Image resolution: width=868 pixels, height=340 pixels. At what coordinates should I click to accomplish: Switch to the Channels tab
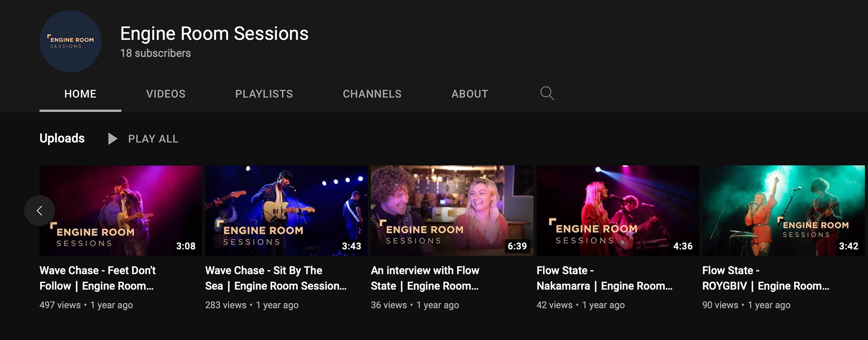(x=372, y=94)
